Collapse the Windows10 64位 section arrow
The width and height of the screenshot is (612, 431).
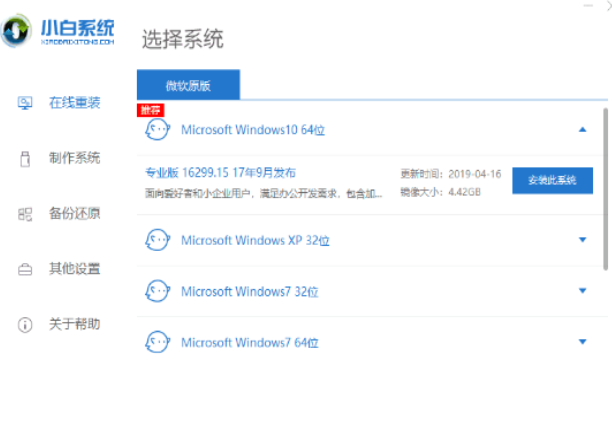[x=582, y=130]
